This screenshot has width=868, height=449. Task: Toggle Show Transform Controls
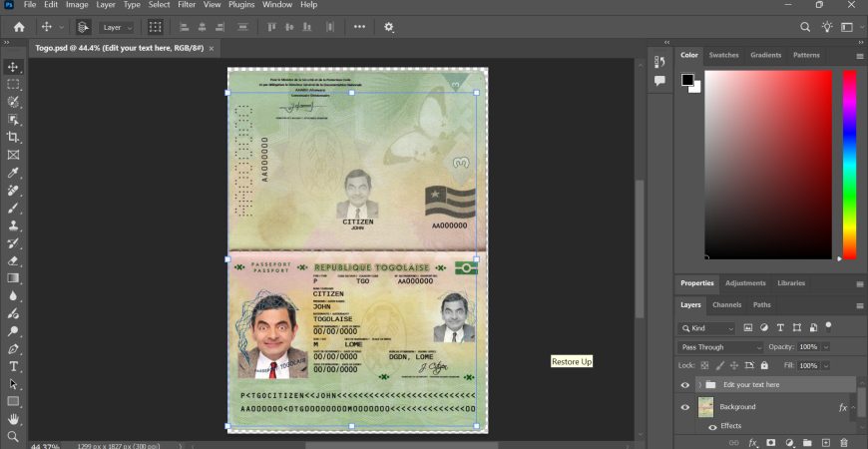(156, 27)
